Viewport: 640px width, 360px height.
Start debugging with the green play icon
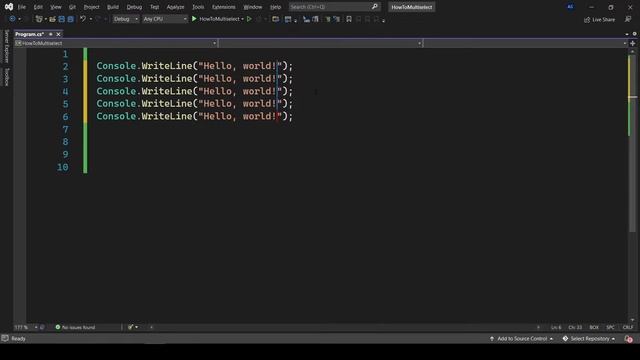(x=194, y=19)
